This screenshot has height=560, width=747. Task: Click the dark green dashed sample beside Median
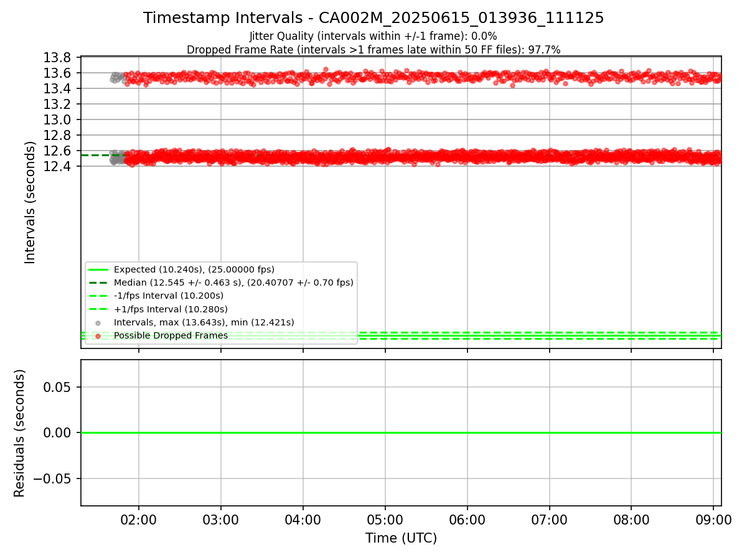[98, 283]
